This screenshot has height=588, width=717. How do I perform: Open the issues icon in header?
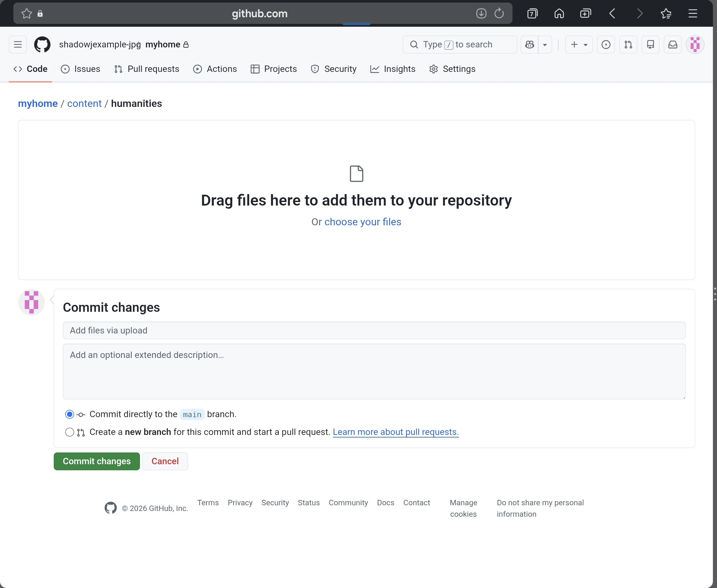click(x=606, y=44)
